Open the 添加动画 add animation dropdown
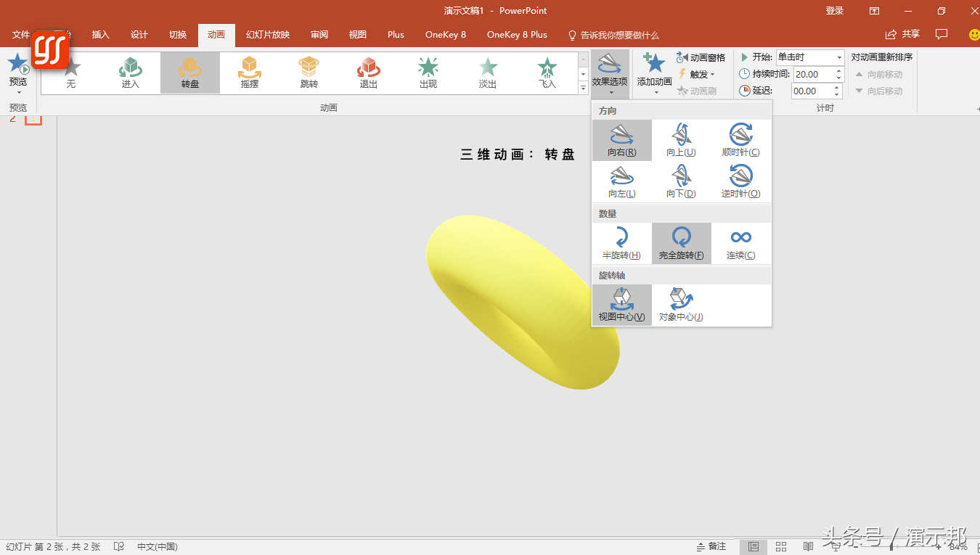 (655, 74)
